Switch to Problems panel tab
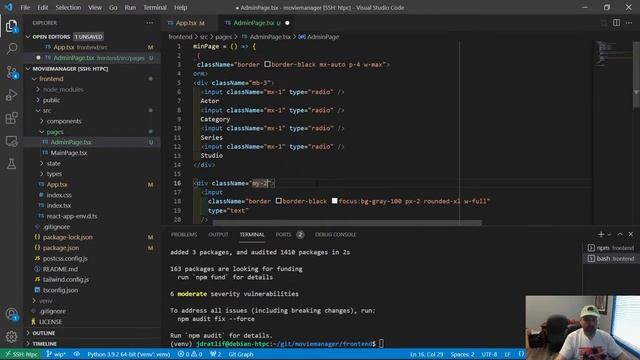 pyautogui.click(x=184, y=234)
